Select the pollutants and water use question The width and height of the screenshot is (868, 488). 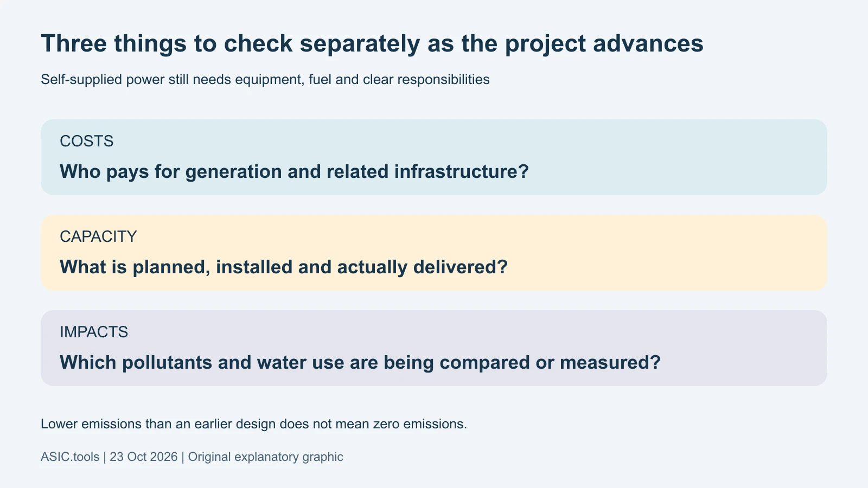pos(360,362)
